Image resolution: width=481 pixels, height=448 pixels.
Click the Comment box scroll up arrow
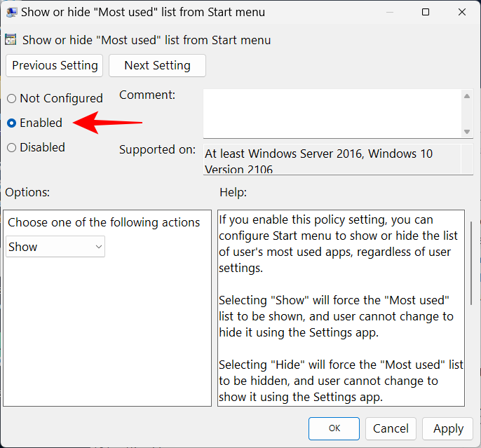(467, 96)
